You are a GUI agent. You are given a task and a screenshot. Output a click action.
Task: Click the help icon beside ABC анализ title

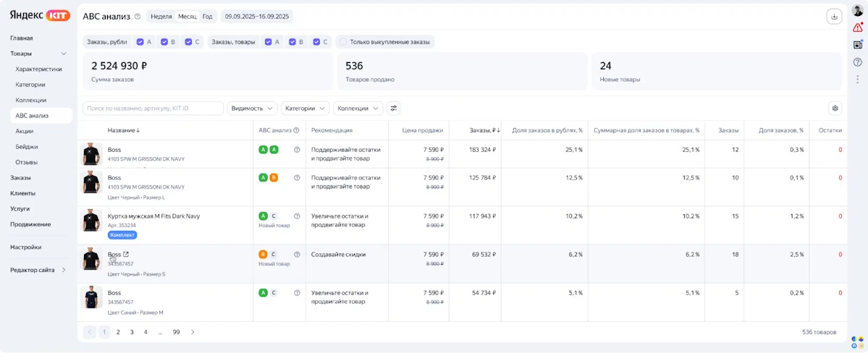tap(138, 17)
